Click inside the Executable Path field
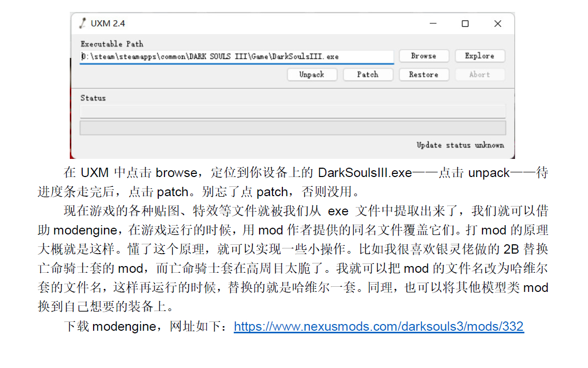Viewport: 588px width, 368px height. (x=237, y=56)
